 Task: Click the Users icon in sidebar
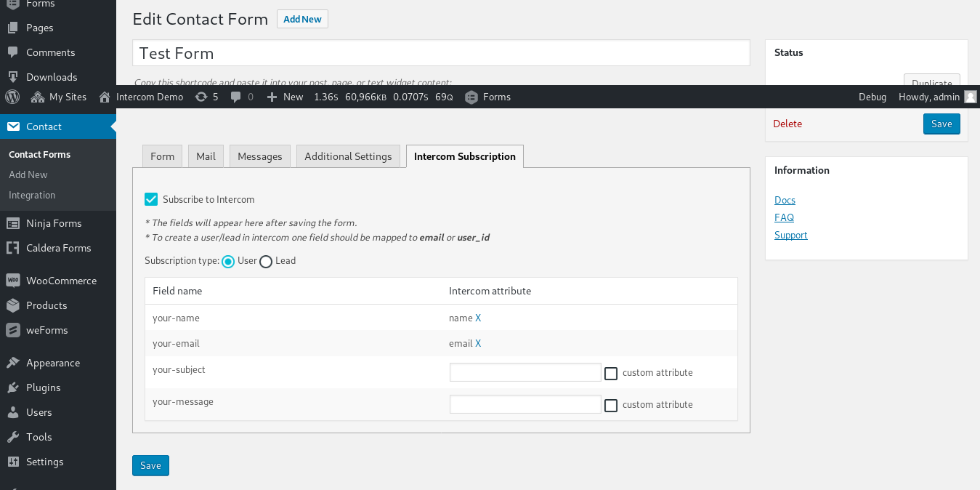tap(12, 412)
